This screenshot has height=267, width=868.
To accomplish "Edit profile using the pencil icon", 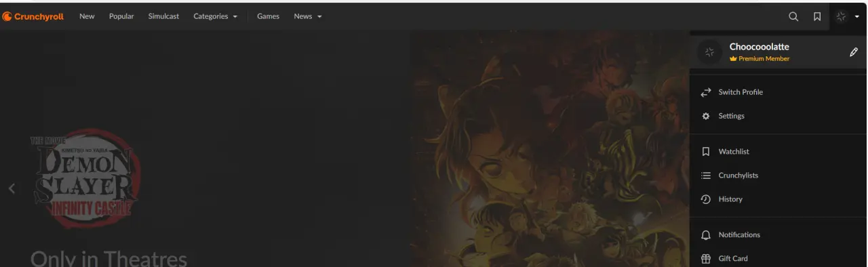I will [x=854, y=52].
